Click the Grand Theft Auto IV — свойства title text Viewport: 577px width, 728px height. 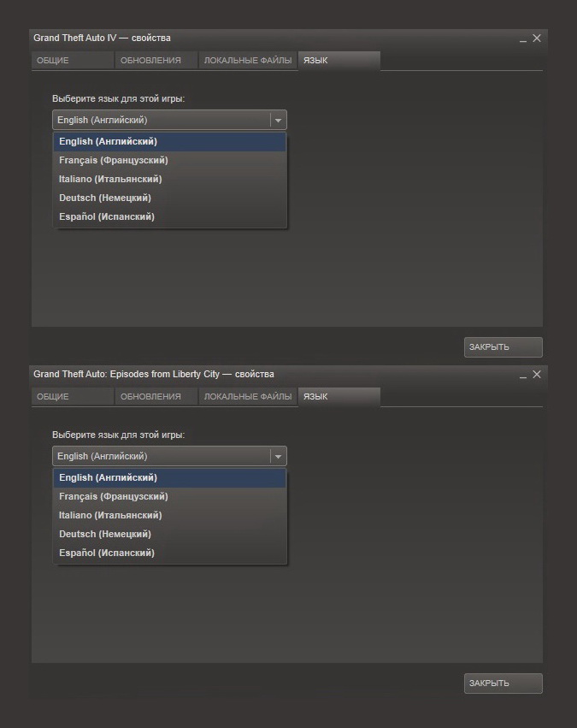pos(102,38)
